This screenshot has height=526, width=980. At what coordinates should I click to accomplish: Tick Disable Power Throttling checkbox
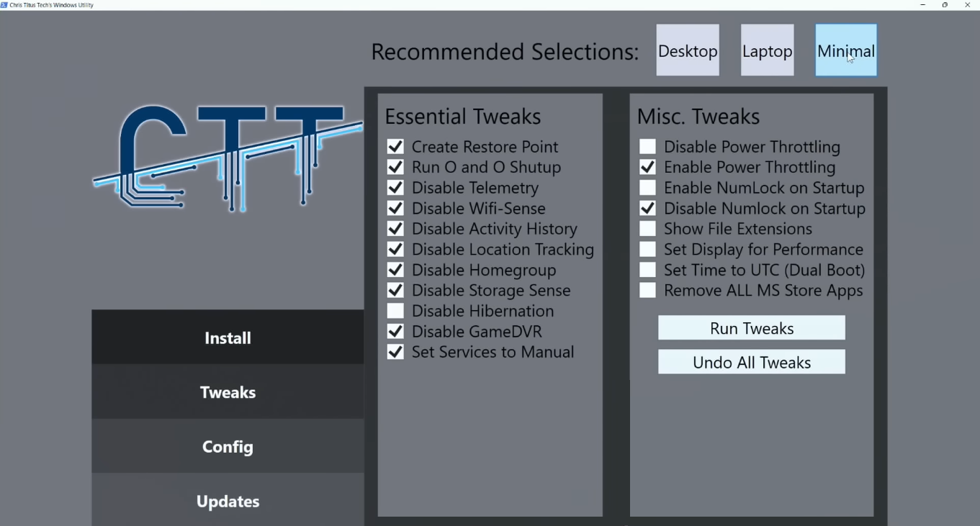click(x=647, y=147)
